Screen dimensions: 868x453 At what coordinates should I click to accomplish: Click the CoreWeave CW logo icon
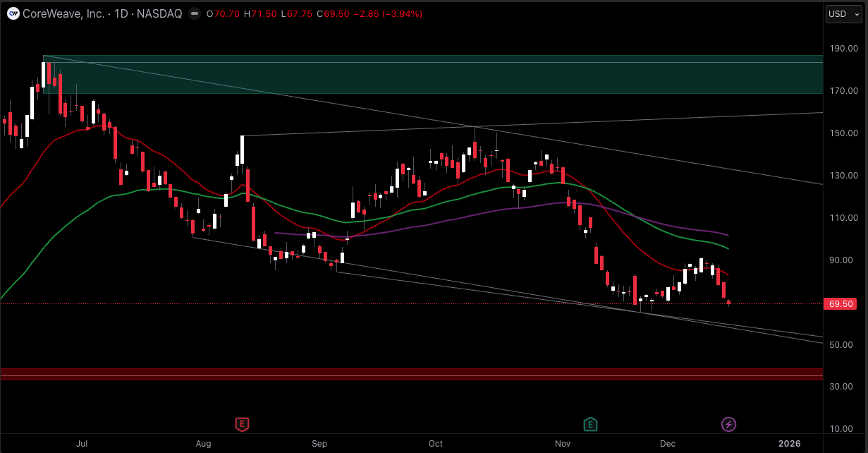tap(12, 13)
